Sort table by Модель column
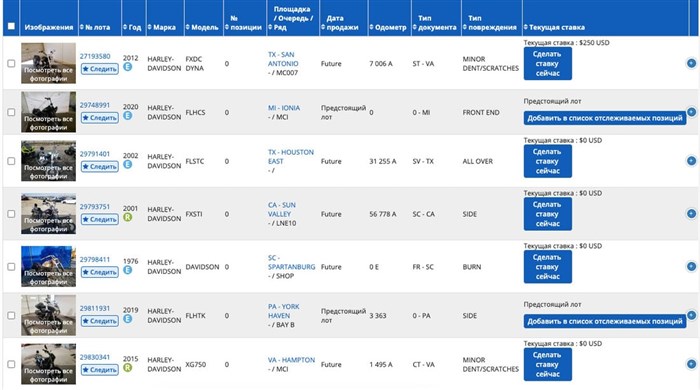The width and height of the screenshot is (700, 390). [x=202, y=27]
